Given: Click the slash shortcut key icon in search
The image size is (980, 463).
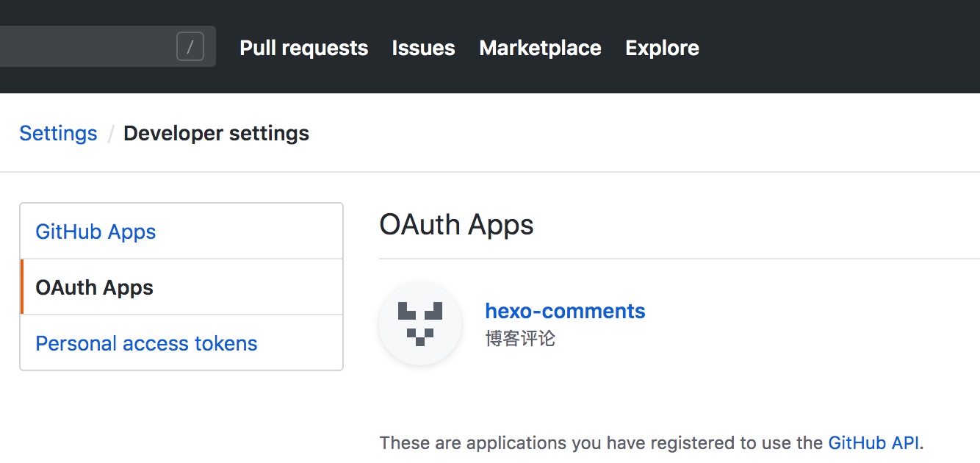Looking at the screenshot, I should tap(190, 48).
